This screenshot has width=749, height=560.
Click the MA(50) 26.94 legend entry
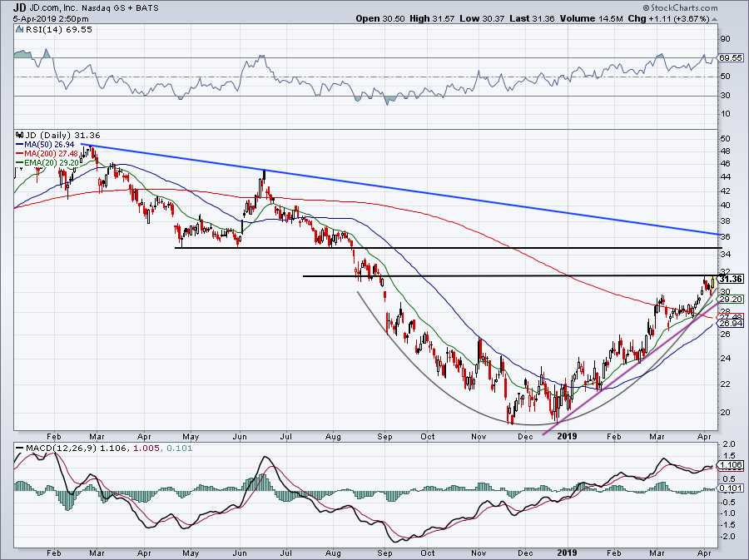(49, 145)
